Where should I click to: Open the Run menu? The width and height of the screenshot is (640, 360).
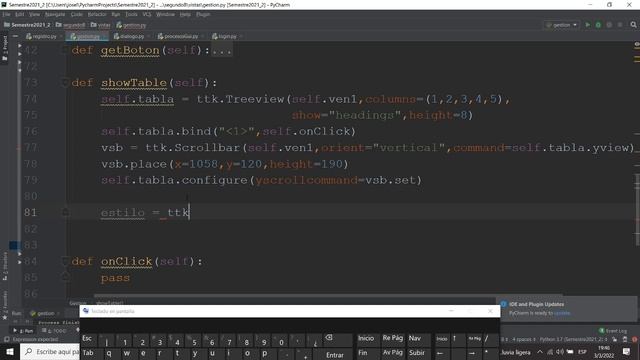116,14
